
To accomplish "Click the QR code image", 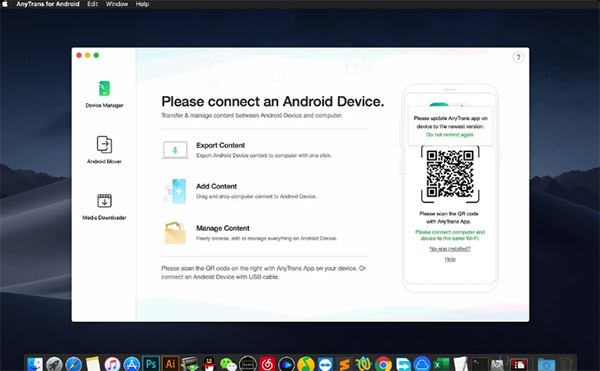I will click(x=450, y=174).
